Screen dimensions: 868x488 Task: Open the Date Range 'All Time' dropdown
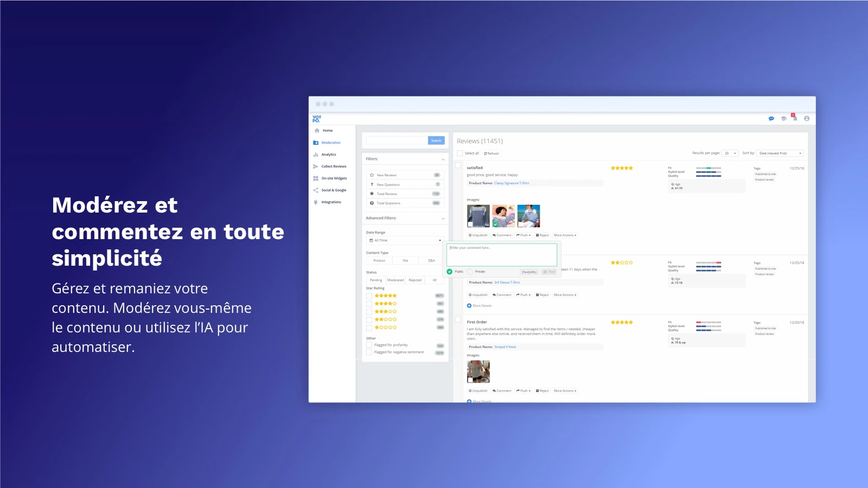[405, 240]
